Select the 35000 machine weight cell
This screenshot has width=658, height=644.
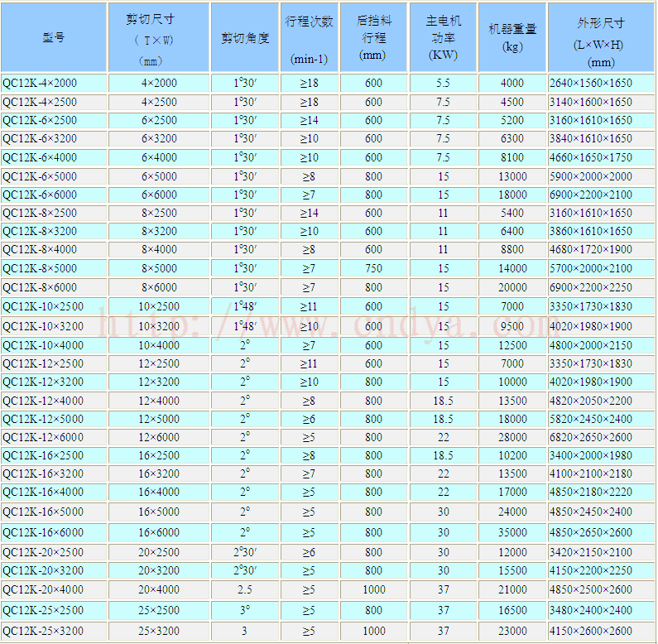(512, 532)
